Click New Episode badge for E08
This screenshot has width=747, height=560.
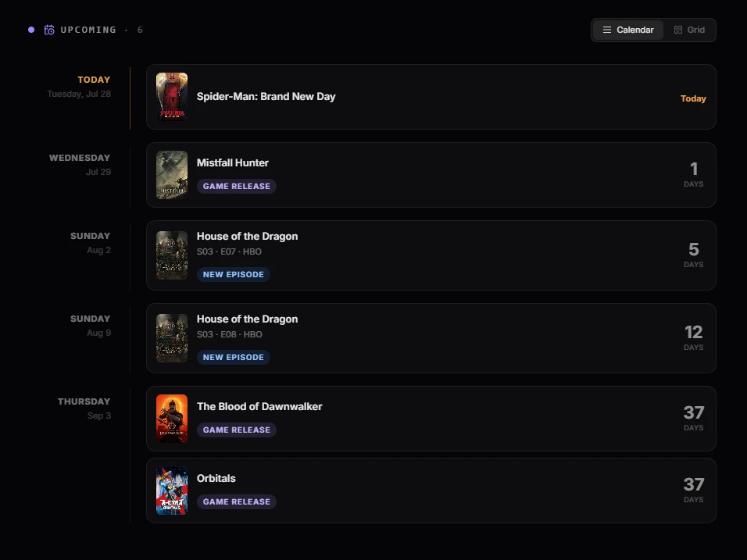[x=234, y=358]
